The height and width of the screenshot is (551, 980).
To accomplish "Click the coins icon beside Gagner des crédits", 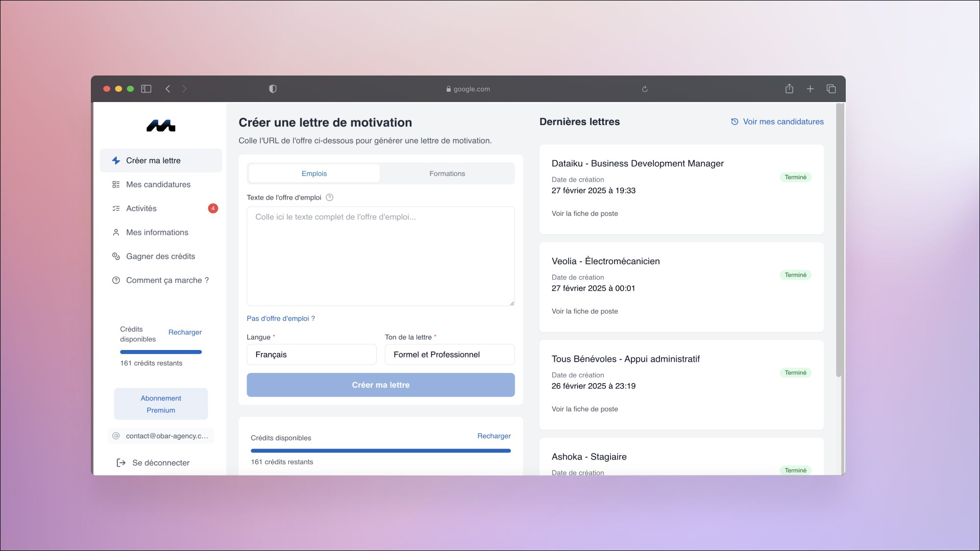I will 116,256.
